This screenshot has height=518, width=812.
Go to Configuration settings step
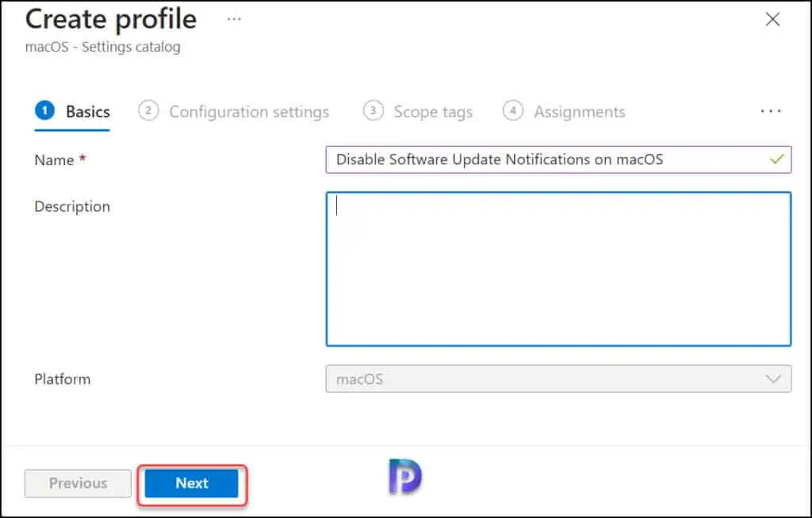(234, 111)
